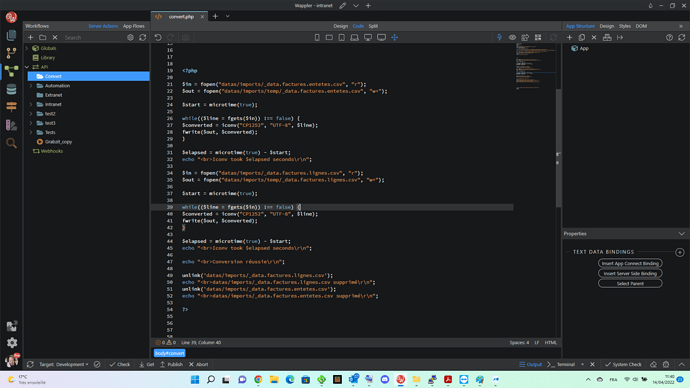The height and width of the screenshot is (388, 690).
Task: Click in the Workflows search field
Action: click(92, 38)
